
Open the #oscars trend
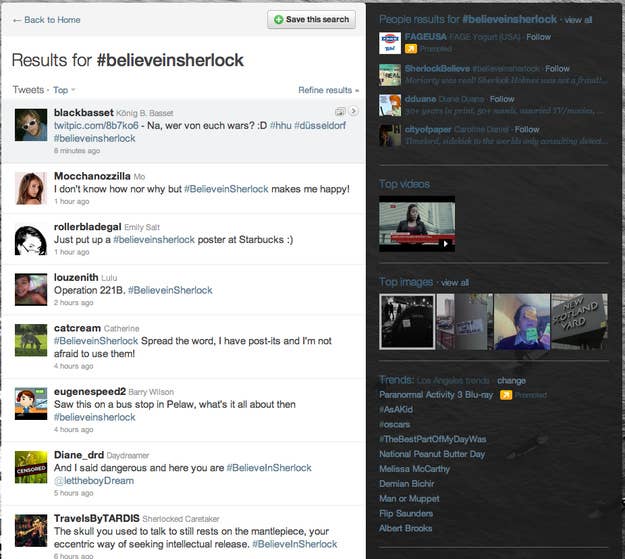coord(395,424)
